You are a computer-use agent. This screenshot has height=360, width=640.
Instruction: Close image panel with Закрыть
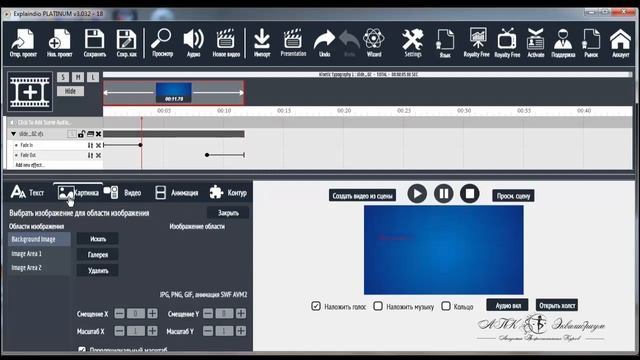228,213
